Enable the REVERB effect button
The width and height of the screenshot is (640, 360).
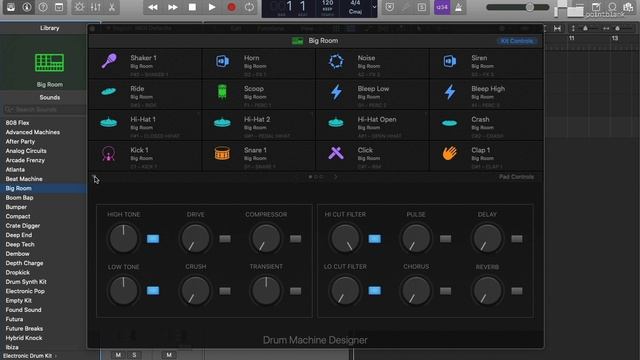pyautogui.click(x=517, y=291)
